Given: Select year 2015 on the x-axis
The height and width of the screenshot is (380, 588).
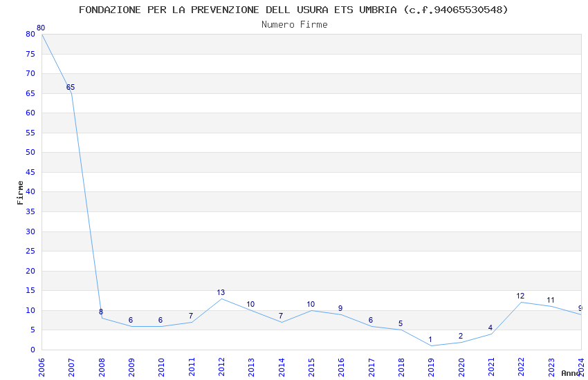Looking at the screenshot, I should (311, 368).
